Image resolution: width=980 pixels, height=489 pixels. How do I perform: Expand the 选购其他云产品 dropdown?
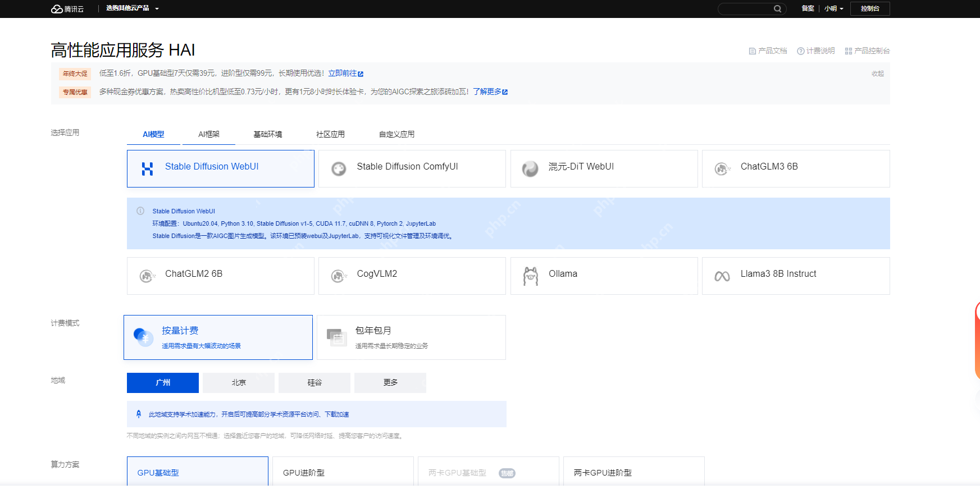point(133,8)
